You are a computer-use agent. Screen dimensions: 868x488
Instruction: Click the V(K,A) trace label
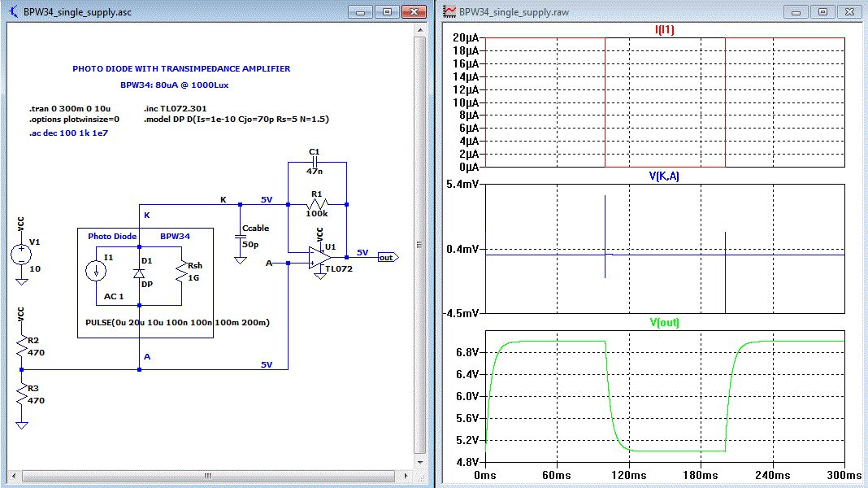(x=664, y=176)
